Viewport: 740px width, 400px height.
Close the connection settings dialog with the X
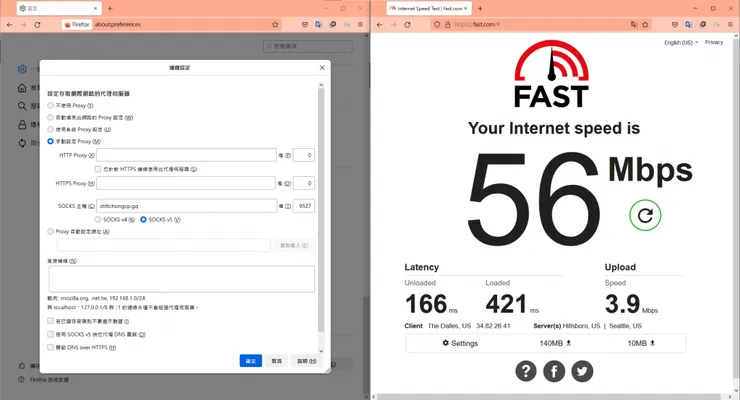(322, 67)
